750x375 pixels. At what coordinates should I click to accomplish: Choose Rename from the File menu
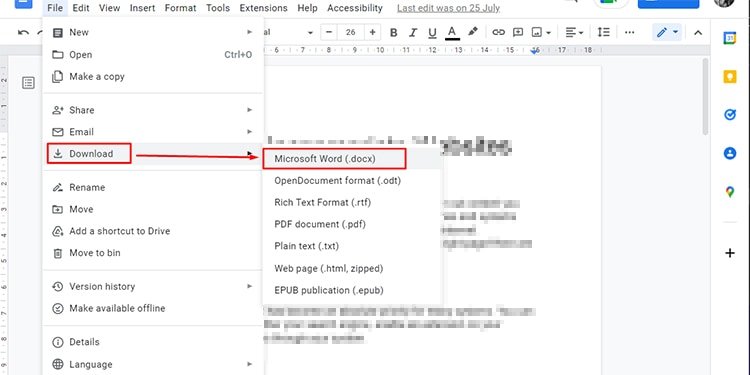pos(153,187)
